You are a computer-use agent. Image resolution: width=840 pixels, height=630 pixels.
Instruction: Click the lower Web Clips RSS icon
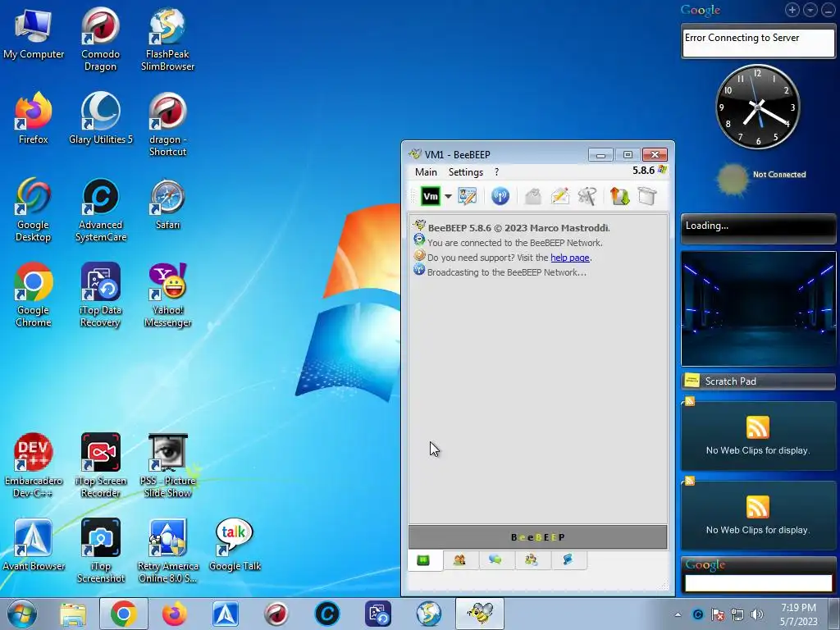pos(757,507)
